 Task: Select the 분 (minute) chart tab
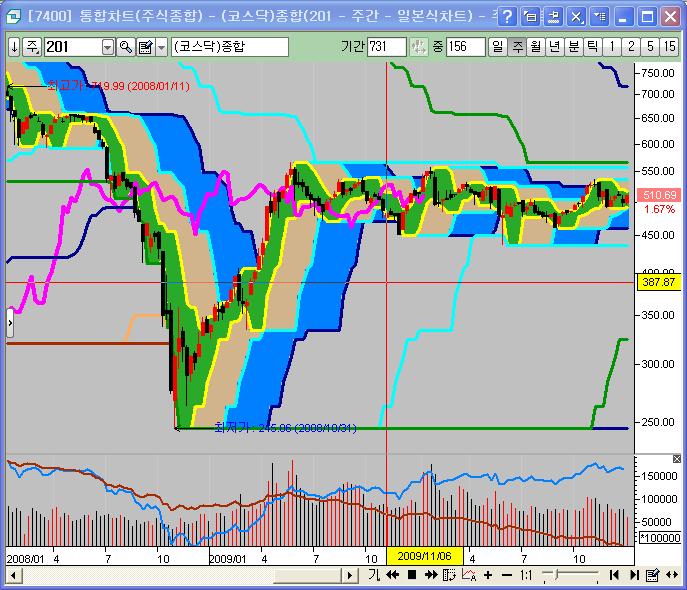574,47
